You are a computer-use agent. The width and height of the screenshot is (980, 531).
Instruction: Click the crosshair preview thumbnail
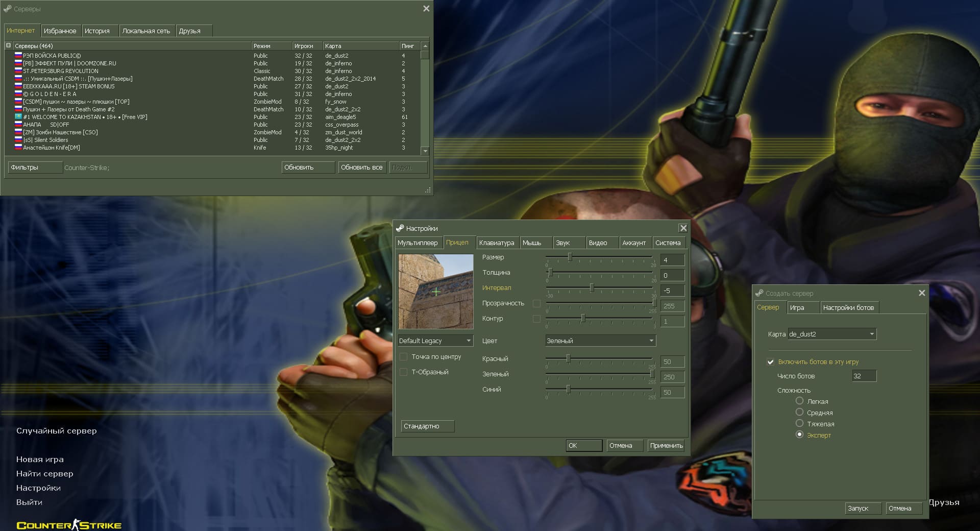[436, 292]
